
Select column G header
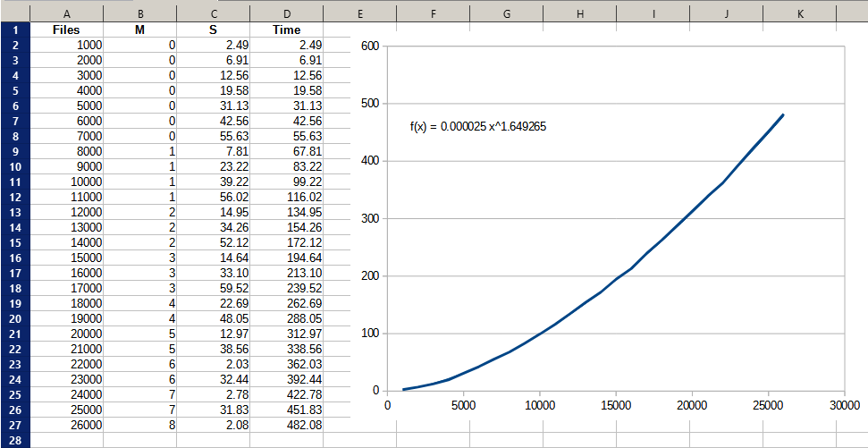507,13
